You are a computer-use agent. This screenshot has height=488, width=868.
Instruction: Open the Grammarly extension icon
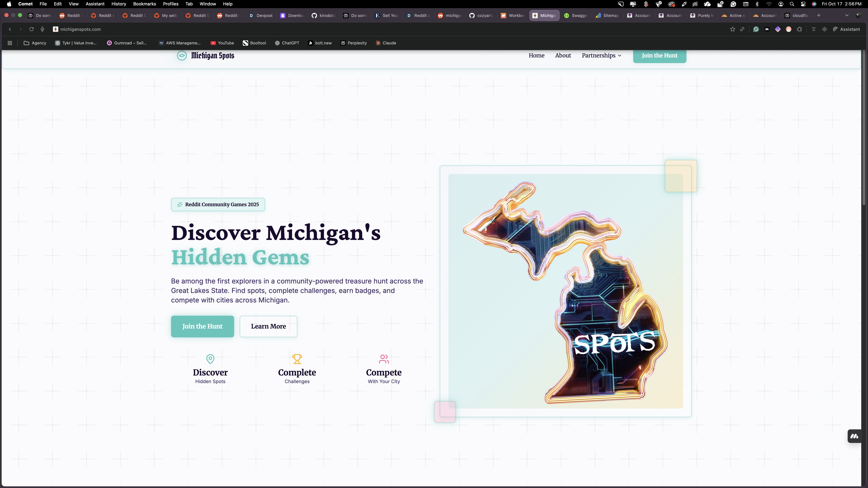pyautogui.click(x=756, y=29)
